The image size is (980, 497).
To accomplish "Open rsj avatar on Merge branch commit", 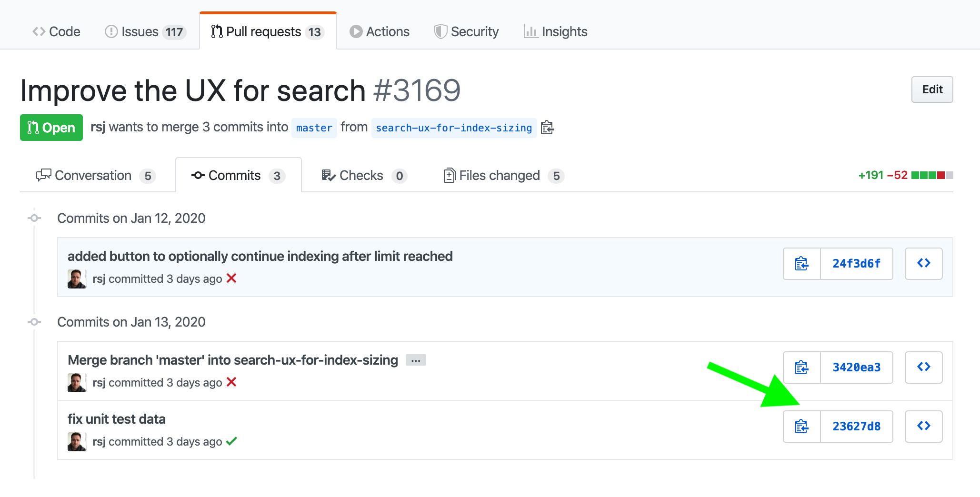I will pos(77,383).
